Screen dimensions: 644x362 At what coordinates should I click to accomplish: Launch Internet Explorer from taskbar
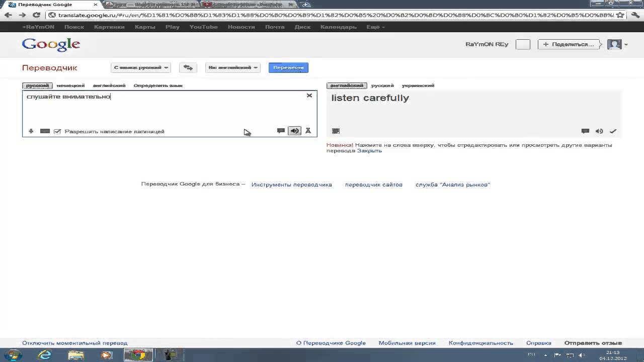45,354
